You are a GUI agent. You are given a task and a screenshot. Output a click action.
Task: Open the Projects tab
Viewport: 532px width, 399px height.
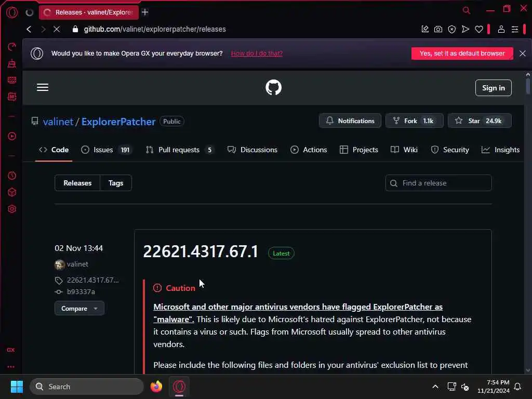pos(358,150)
